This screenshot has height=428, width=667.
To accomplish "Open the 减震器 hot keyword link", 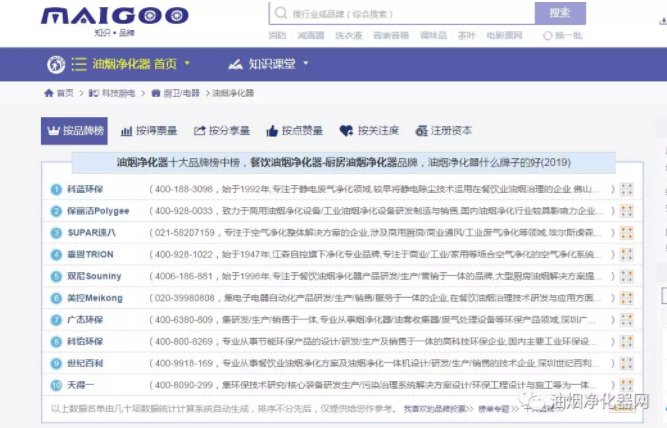I will coord(311,35).
